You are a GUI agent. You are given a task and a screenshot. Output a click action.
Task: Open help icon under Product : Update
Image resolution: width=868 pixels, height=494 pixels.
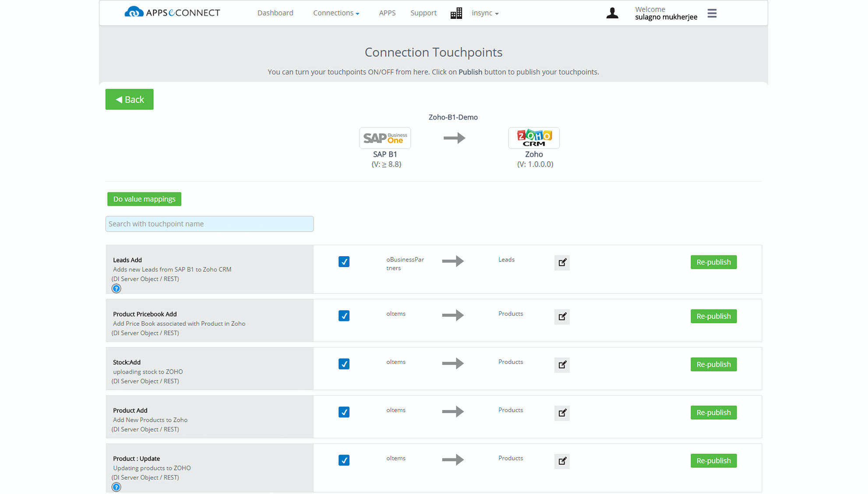(x=116, y=487)
